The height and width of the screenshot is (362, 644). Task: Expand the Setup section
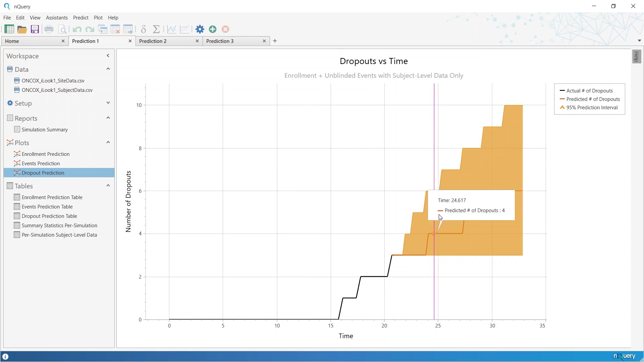(x=108, y=103)
